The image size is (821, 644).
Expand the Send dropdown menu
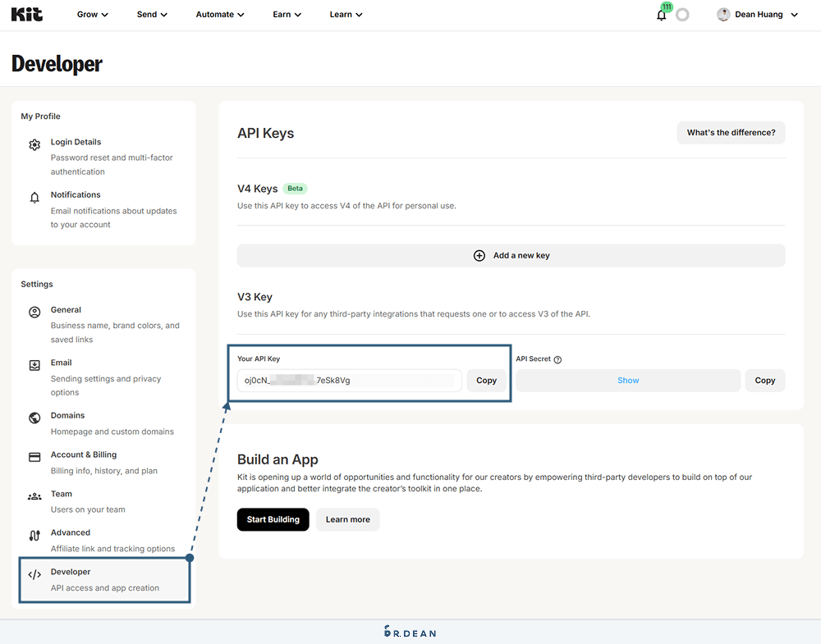pyautogui.click(x=152, y=15)
